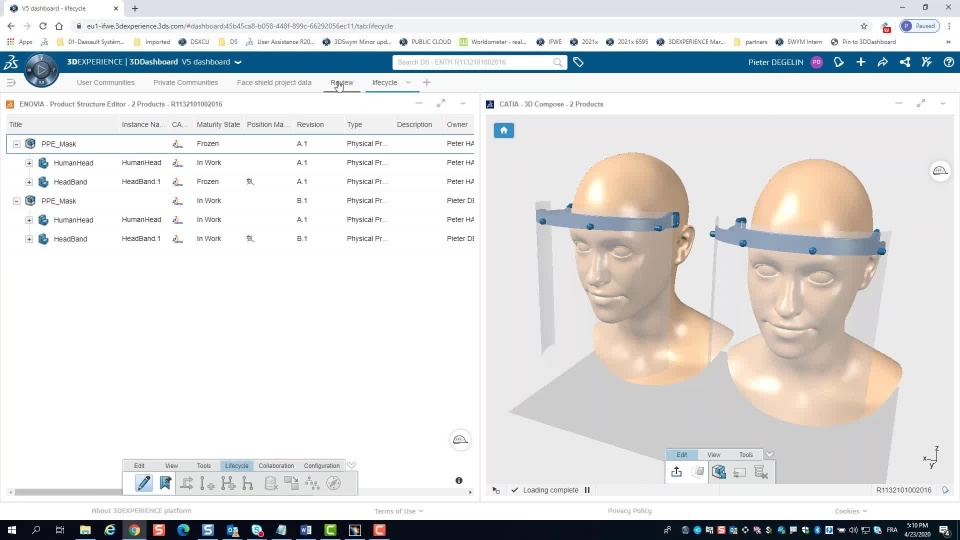
Task: Select Collaboration tab in structure toolbar
Action: pos(276,465)
